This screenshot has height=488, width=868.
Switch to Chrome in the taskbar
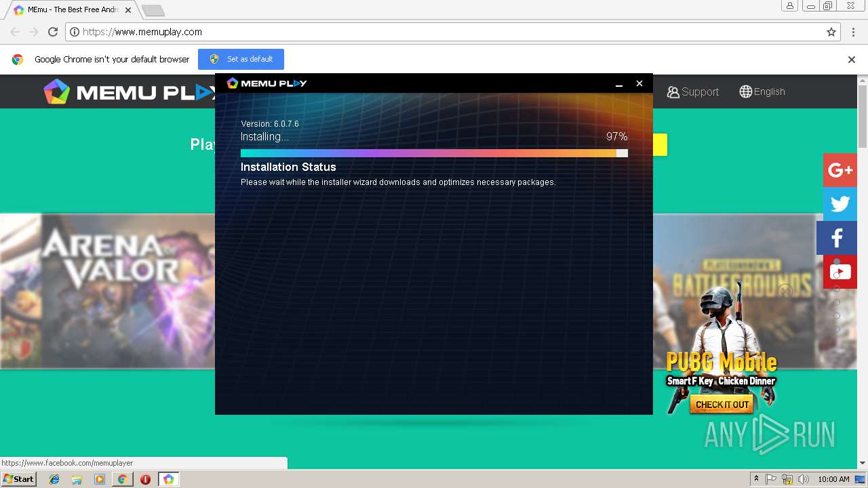click(x=122, y=479)
